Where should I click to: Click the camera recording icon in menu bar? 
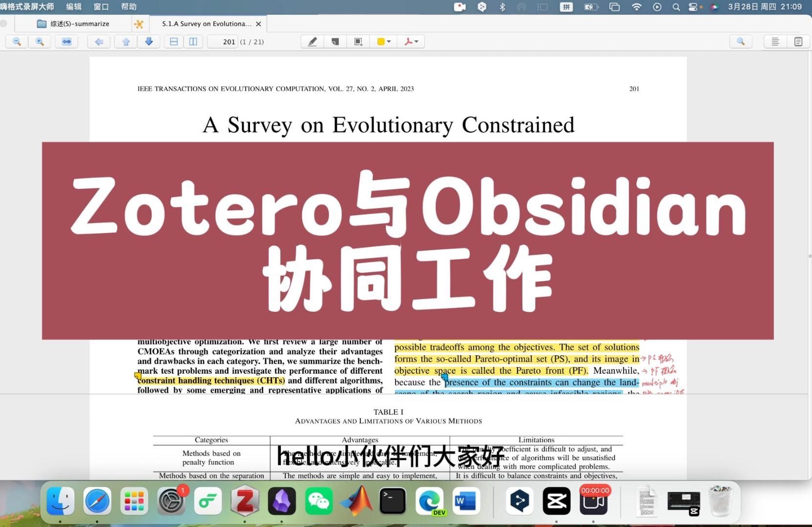(x=459, y=7)
